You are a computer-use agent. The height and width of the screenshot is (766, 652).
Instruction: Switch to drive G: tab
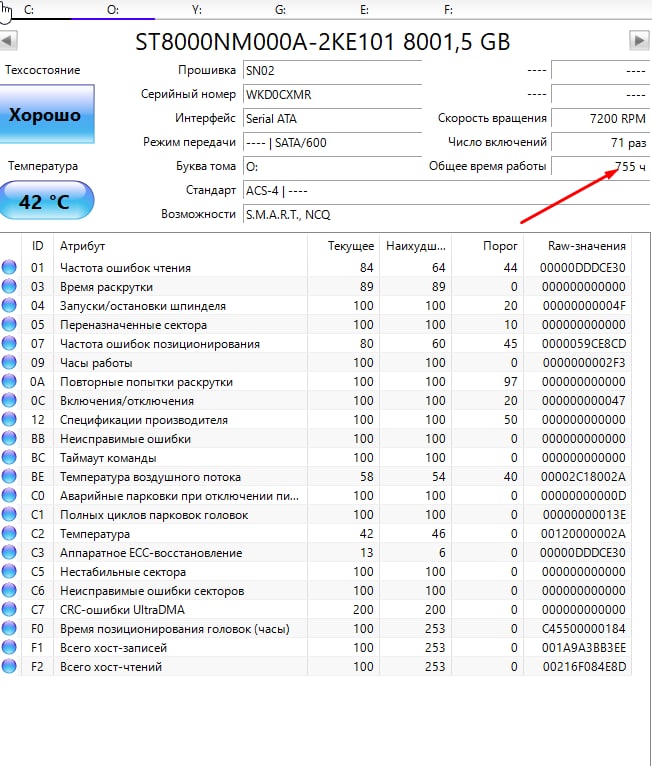pyautogui.click(x=280, y=9)
